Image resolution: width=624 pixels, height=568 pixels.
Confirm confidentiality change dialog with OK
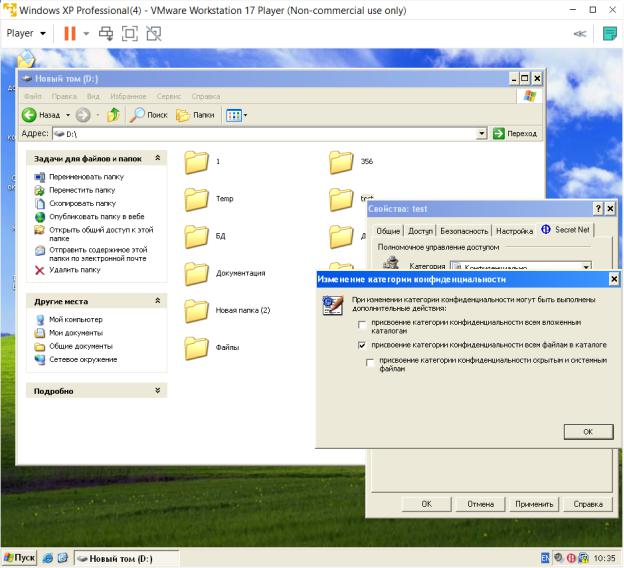click(x=588, y=431)
